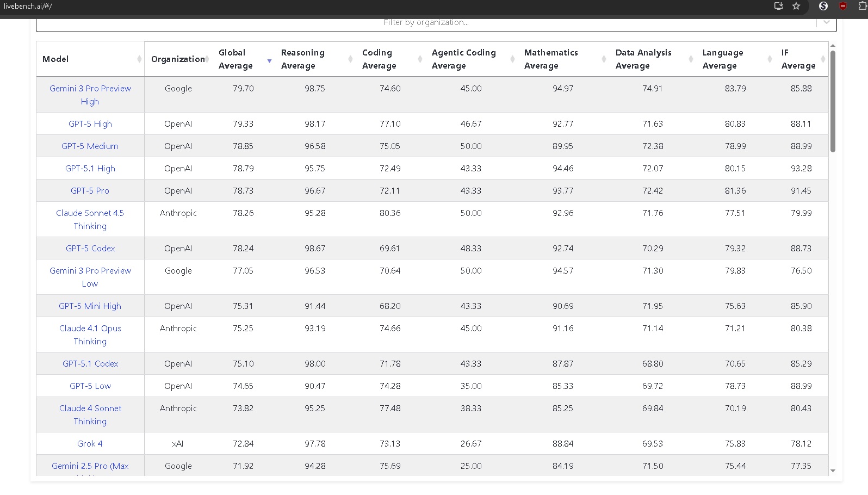The width and height of the screenshot is (868, 495).
Task: Focus the Filter by organization field
Action: click(426, 23)
